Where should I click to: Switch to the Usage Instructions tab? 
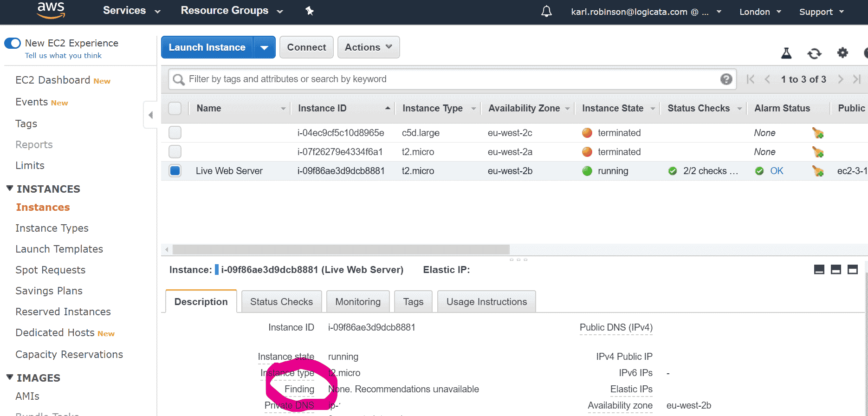(x=486, y=302)
